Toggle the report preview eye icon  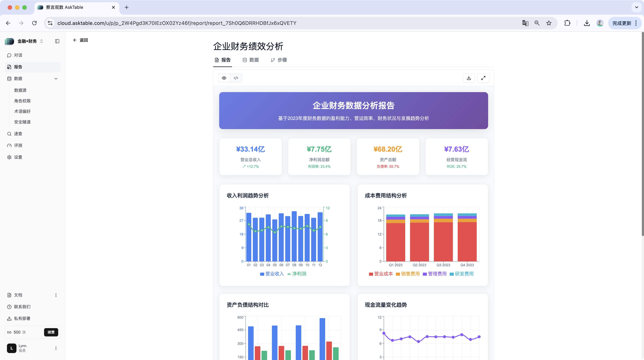tap(224, 78)
